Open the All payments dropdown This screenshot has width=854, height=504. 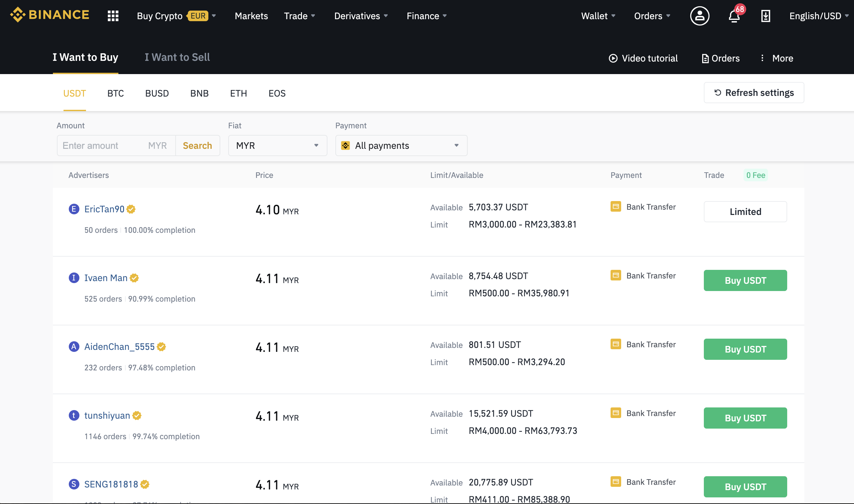[x=401, y=146]
